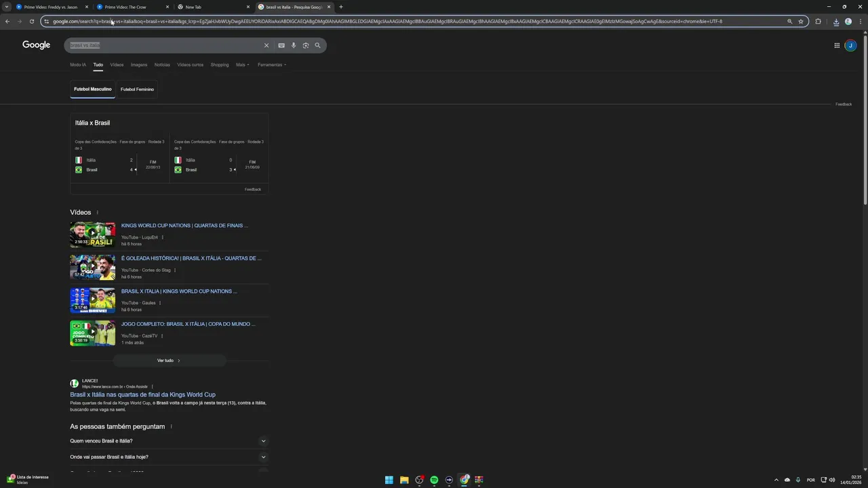Select the Futebol Masculino tab
The image size is (868, 488).
tap(93, 89)
